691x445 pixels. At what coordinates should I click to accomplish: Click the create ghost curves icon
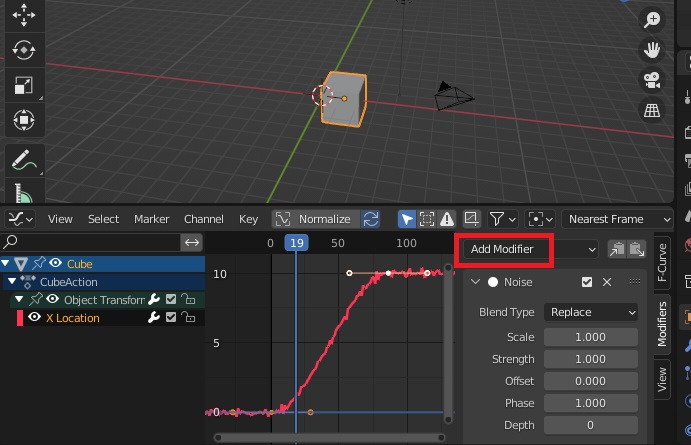coord(471,219)
